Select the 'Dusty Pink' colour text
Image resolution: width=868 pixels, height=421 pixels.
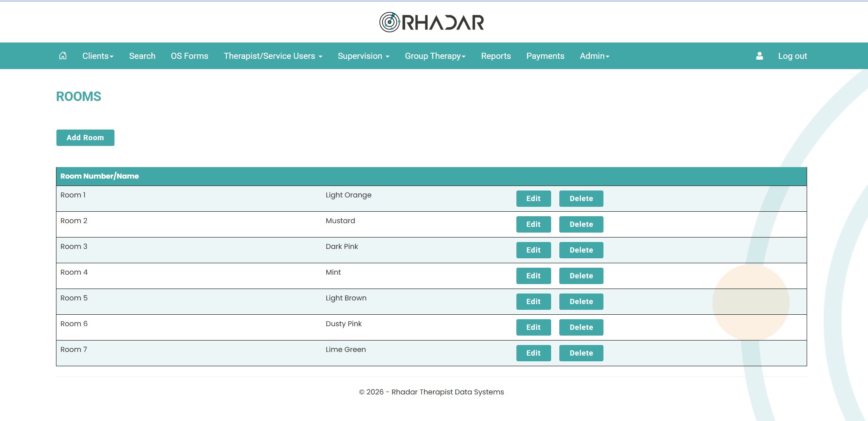pos(344,324)
